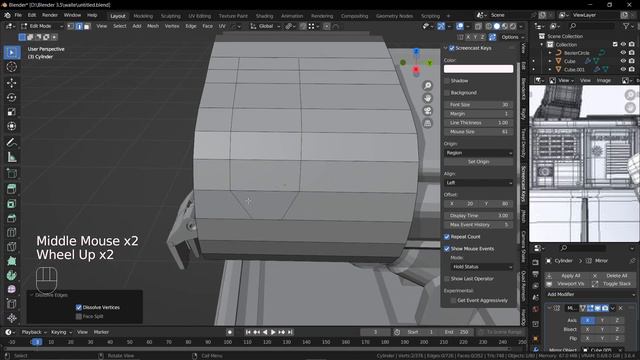Viewport: 640px width, 360px height.
Task: Select the Annotate tool
Action: coord(11,142)
